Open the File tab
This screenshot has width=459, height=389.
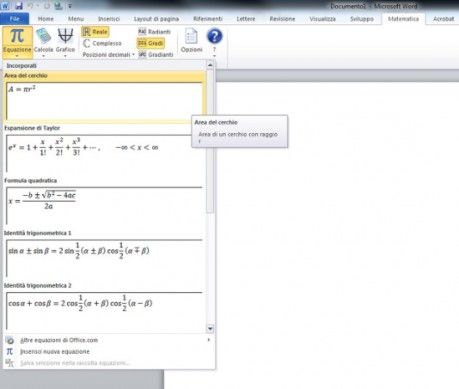14,19
